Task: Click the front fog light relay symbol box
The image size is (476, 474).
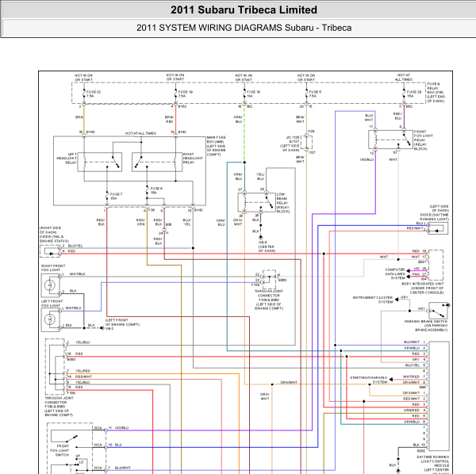Action: click(390, 140)
